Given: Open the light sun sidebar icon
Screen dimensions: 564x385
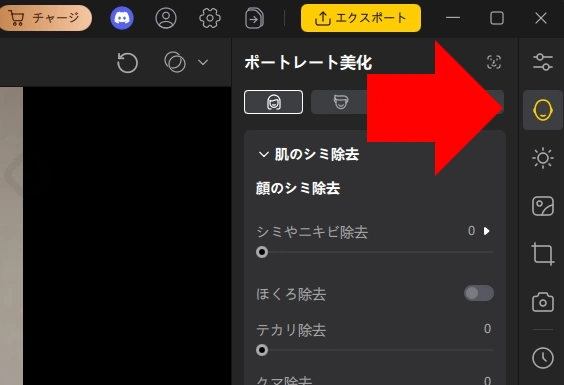Looking at the screenshot, I should click(543, 158).
